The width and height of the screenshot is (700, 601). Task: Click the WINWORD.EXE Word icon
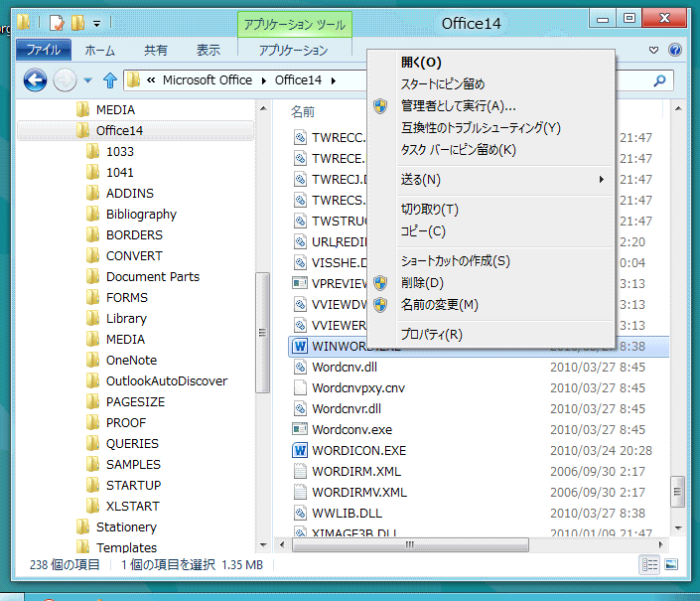[x=300, y=346]
